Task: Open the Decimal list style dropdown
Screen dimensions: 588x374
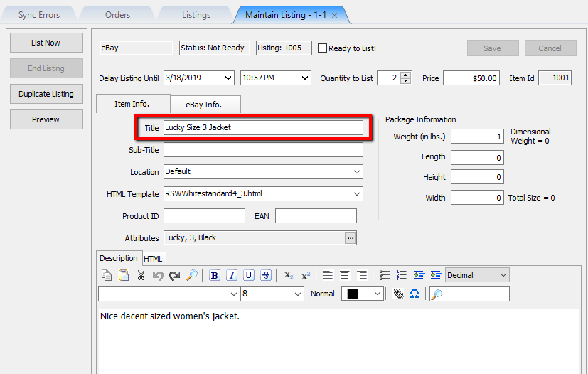Action: 503,275
